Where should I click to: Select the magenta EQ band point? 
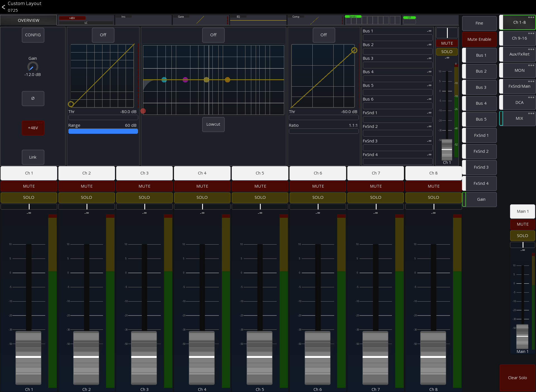tap(185, 80)
